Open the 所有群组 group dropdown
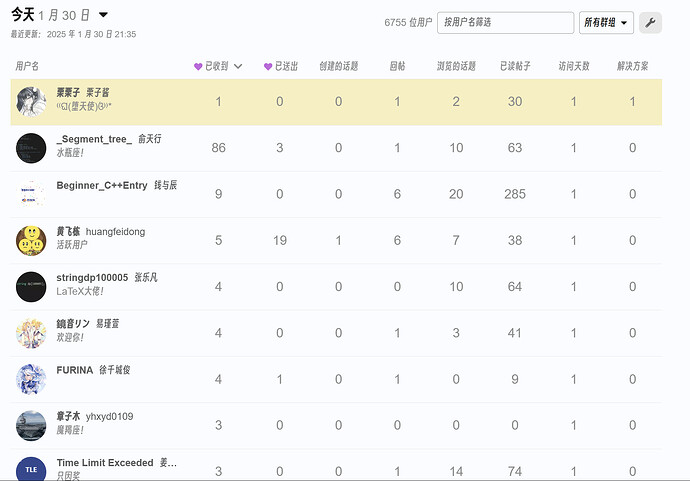Image resolution: width=690 pixels, height=481 pixels. pos(606,22)
